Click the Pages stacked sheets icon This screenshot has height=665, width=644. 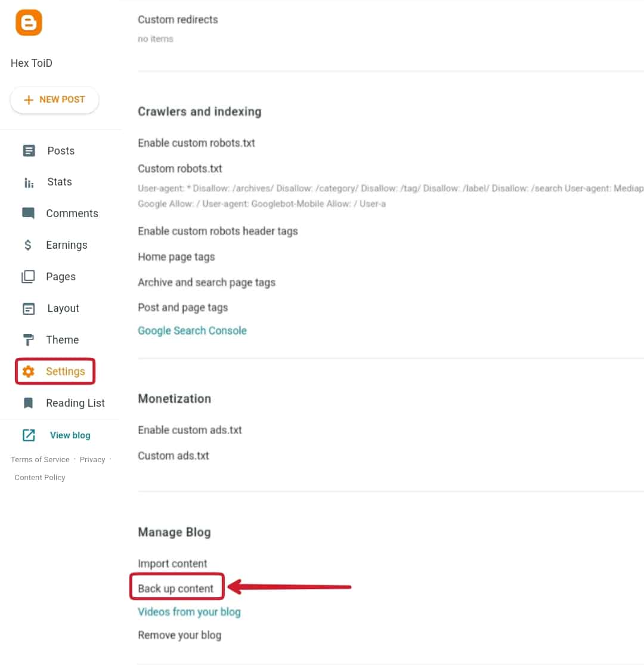(29, 277)
